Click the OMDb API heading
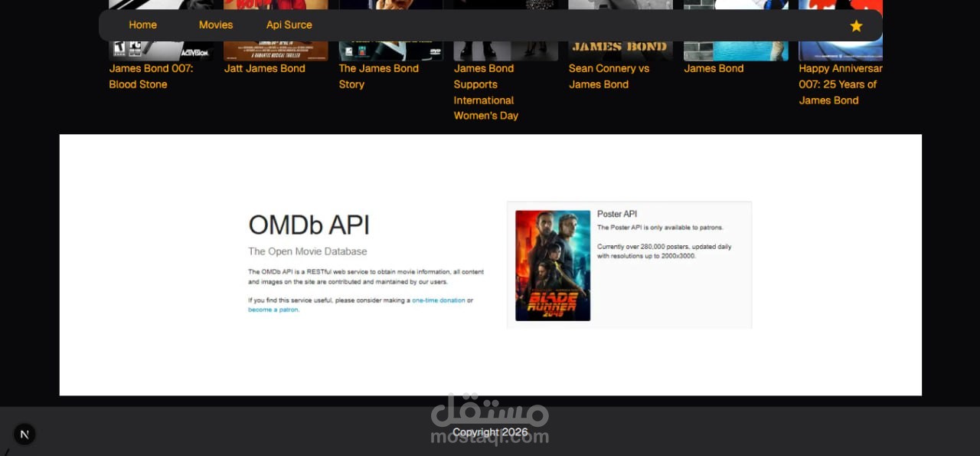Image resolution: width=980 pixels, height=456 pixels. coord(309,225)
